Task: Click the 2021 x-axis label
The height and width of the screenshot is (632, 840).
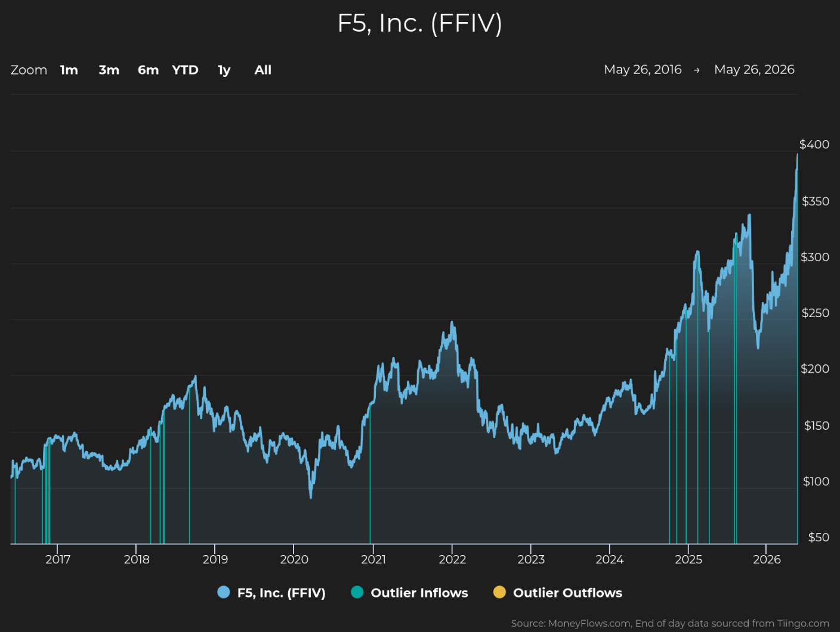Action: 373,559
